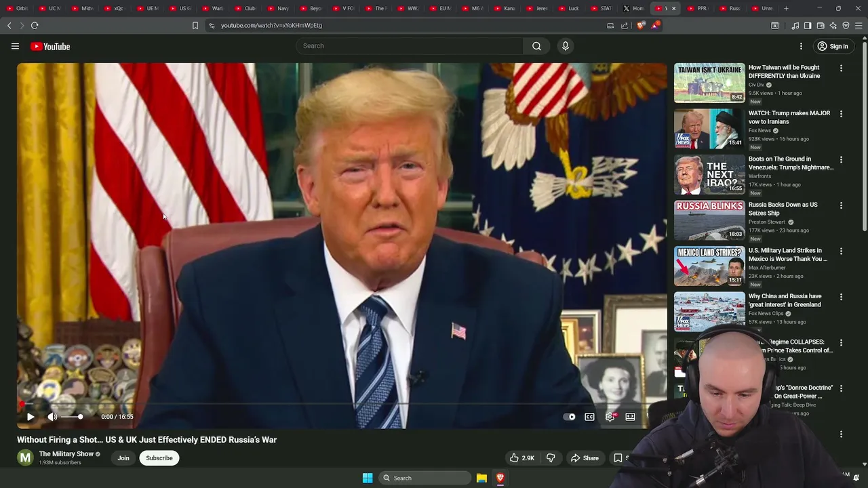The height and width of the screenshot is (488, 868).
Task: Open the Brave Shields lion icon
Action: [x=641, y=25]
